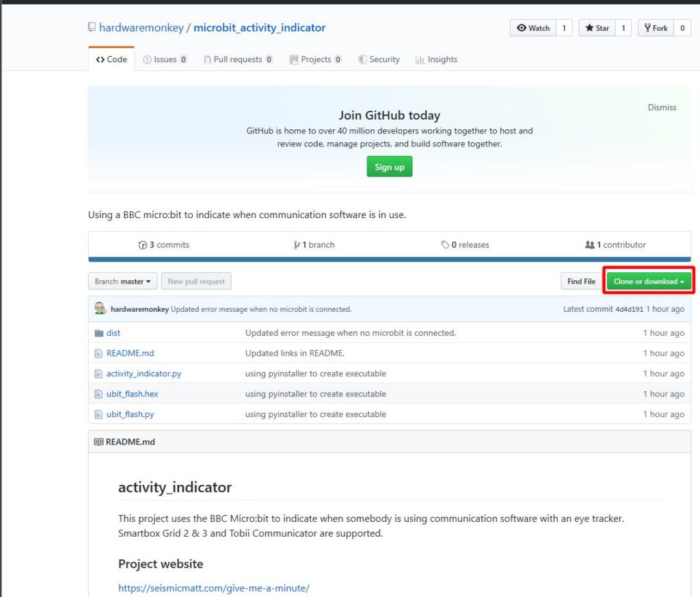The height and width of the screenshot is (597, 700).
Task: Click the file icon beside README.md
Action: point(98,353)
